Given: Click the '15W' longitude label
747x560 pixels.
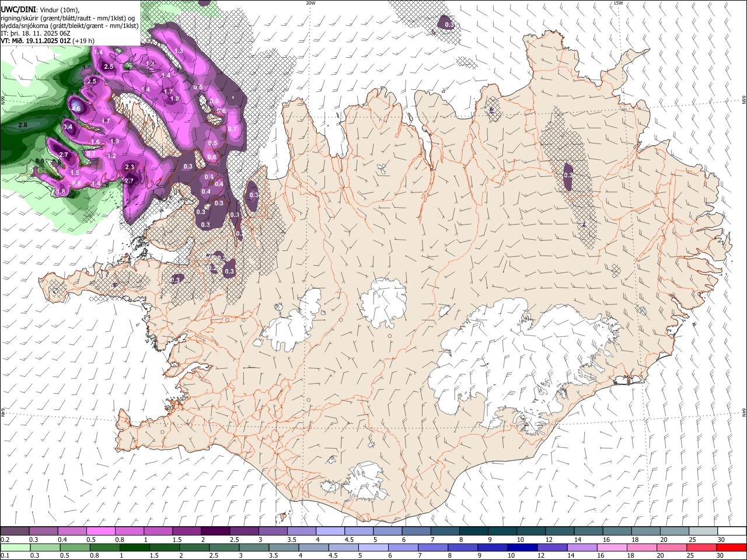Looking at the screenshot, I should pos(617,3).
